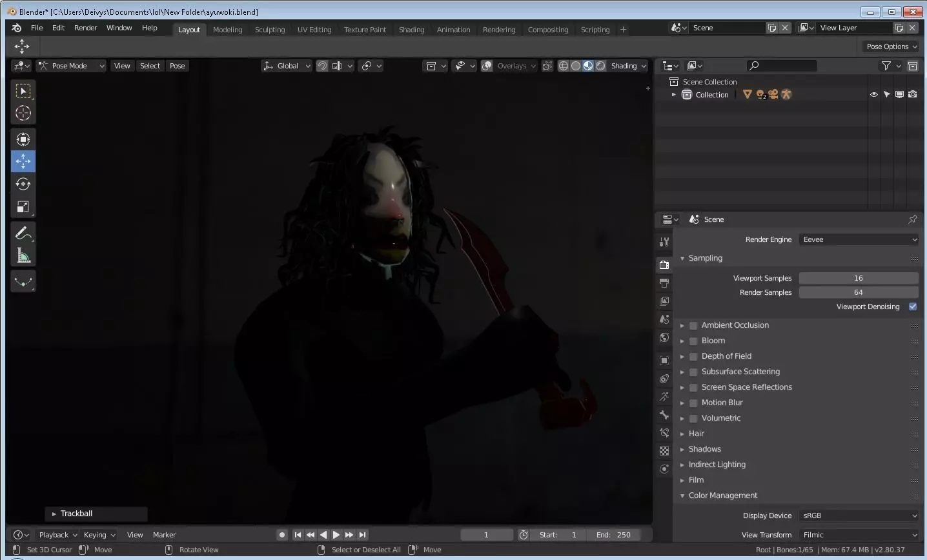Viewport: 927px width, 560px height.
Task: Disable the Viewport Denoising checkbox
Action: click(913, 306)
